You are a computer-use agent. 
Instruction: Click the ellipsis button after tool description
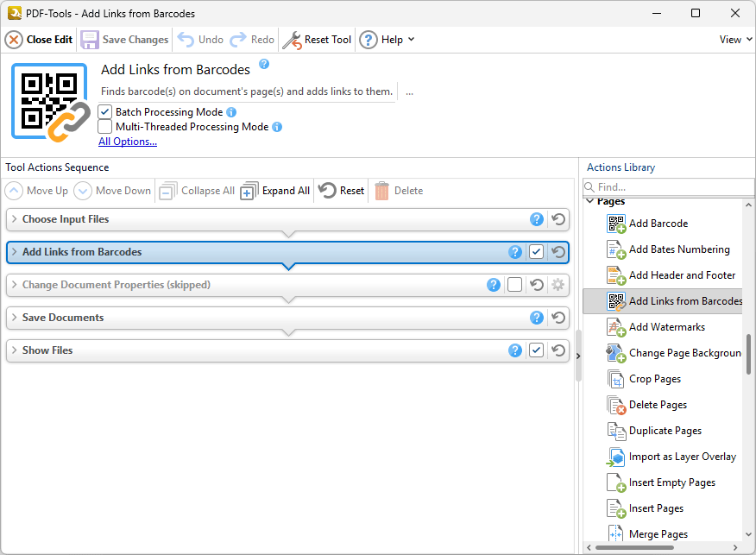(409, 92)
